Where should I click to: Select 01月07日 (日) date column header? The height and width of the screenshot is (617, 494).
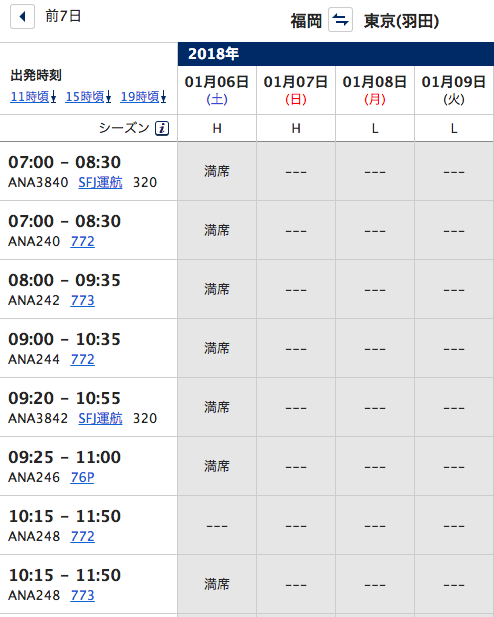tap(296, 90)
